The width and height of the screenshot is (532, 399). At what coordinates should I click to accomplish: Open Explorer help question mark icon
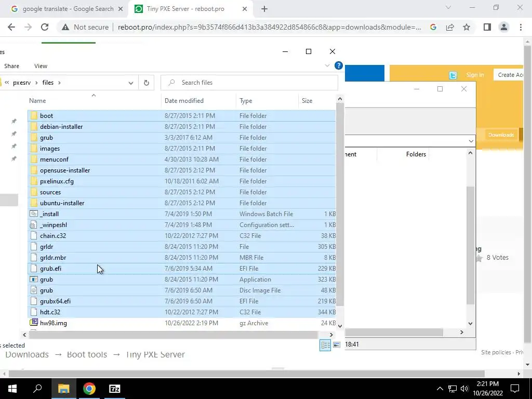[x=338, y=65]
